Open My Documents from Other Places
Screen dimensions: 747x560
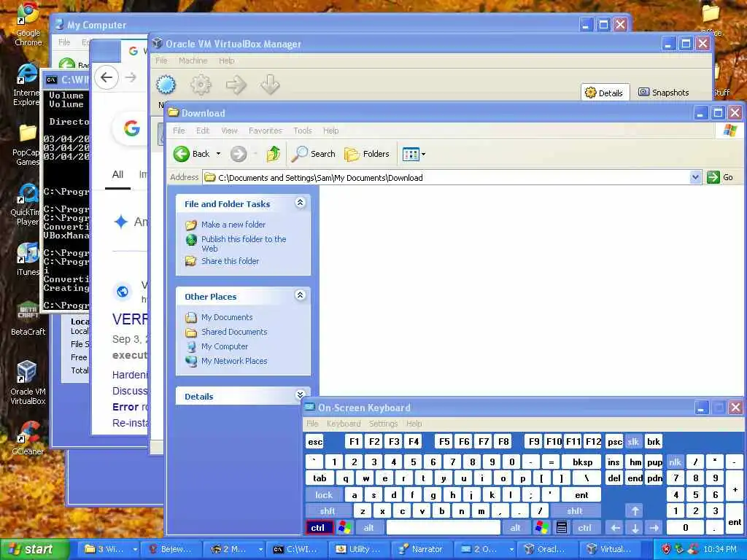(x=227, y=317)
